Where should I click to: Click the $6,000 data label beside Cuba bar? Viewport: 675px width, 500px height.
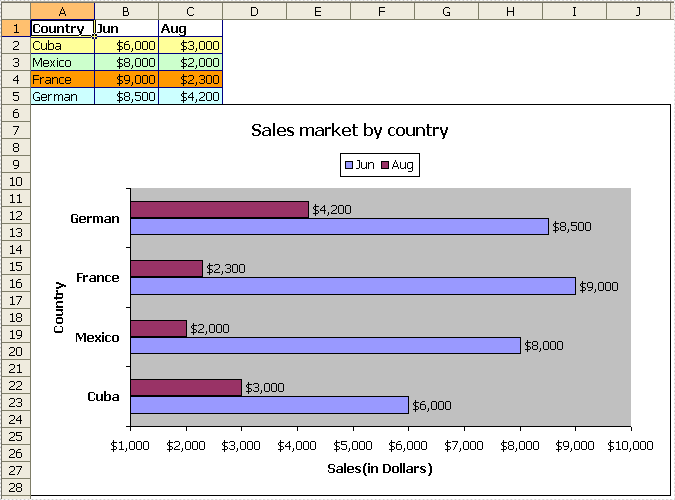tap(432, 405)
